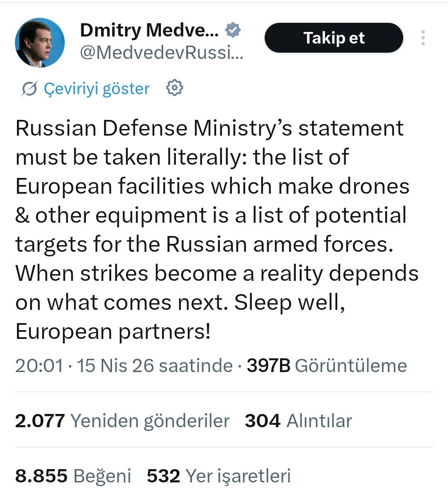Click the word "saatinde" in the timestamp
The image size is (448, 499).
click(x=196, y=365)
